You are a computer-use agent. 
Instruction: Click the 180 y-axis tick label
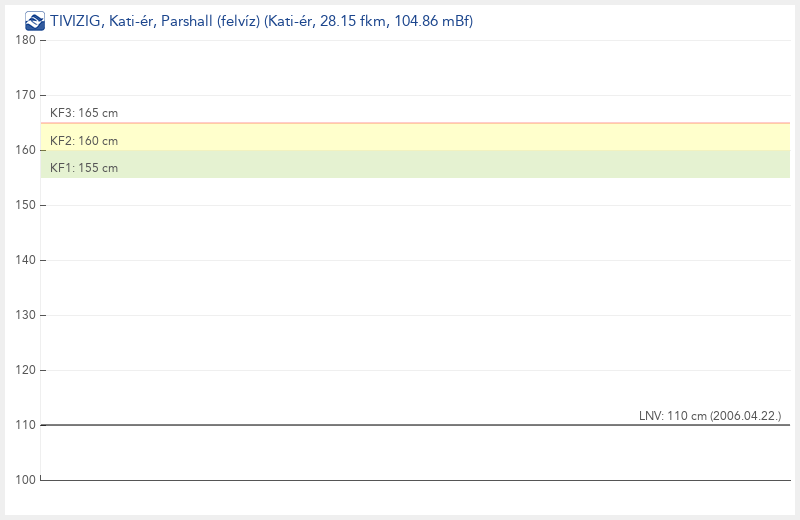(x=23, y=40)
